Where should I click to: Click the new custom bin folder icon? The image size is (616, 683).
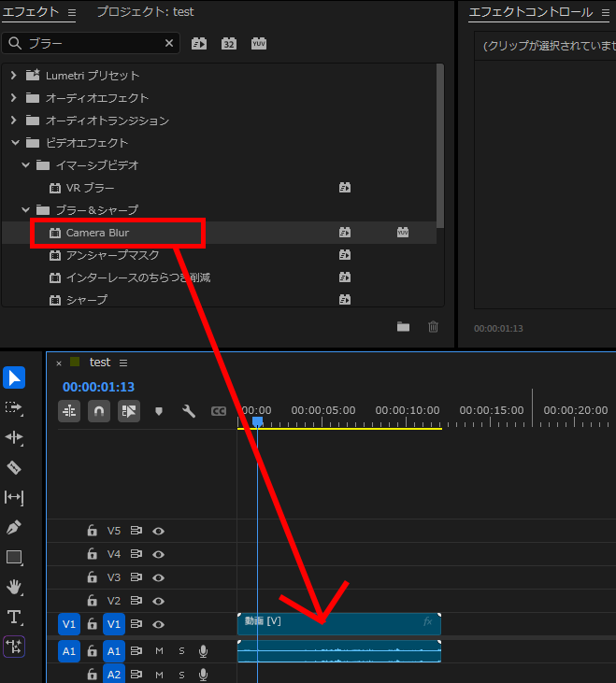pos(403,326)
